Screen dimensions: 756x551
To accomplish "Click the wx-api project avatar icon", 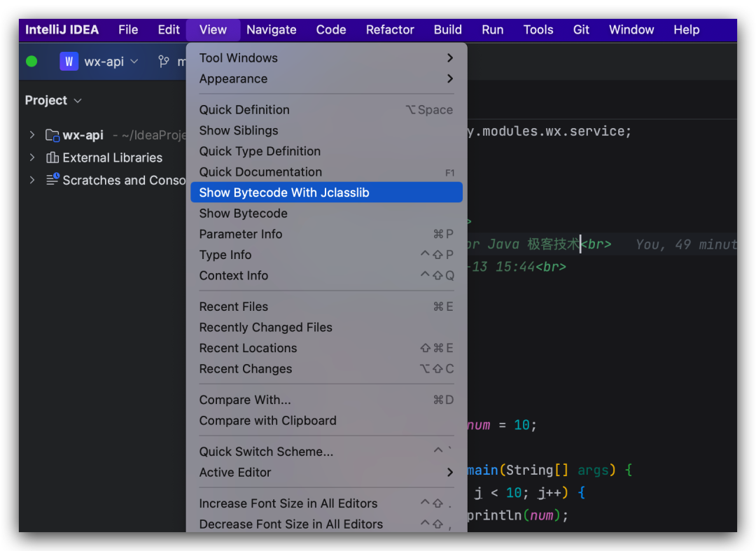I will [69, 62].
